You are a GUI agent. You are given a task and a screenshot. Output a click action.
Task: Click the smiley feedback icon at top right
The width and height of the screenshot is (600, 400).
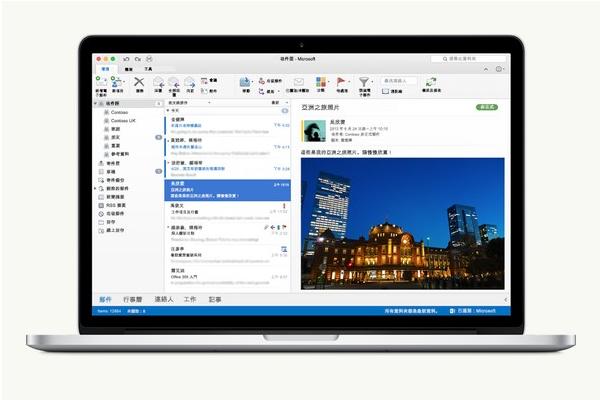tap(499, 69)
